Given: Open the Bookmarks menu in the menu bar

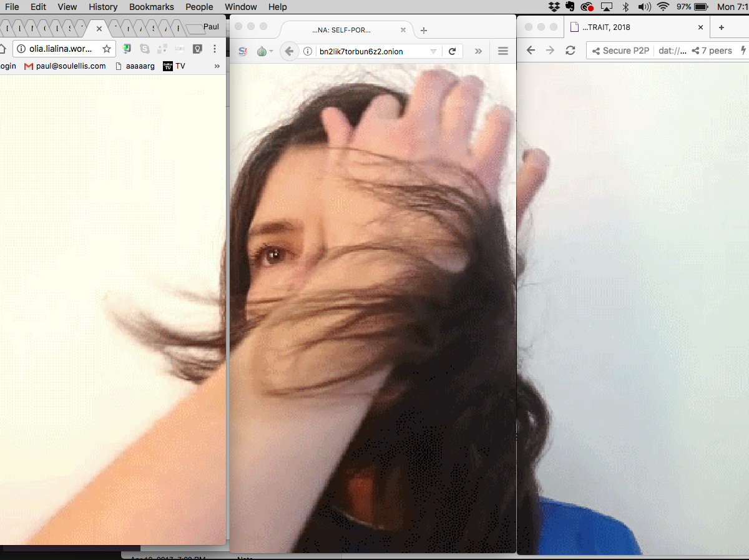Looking at the screenshot, I should coord(151,7).
